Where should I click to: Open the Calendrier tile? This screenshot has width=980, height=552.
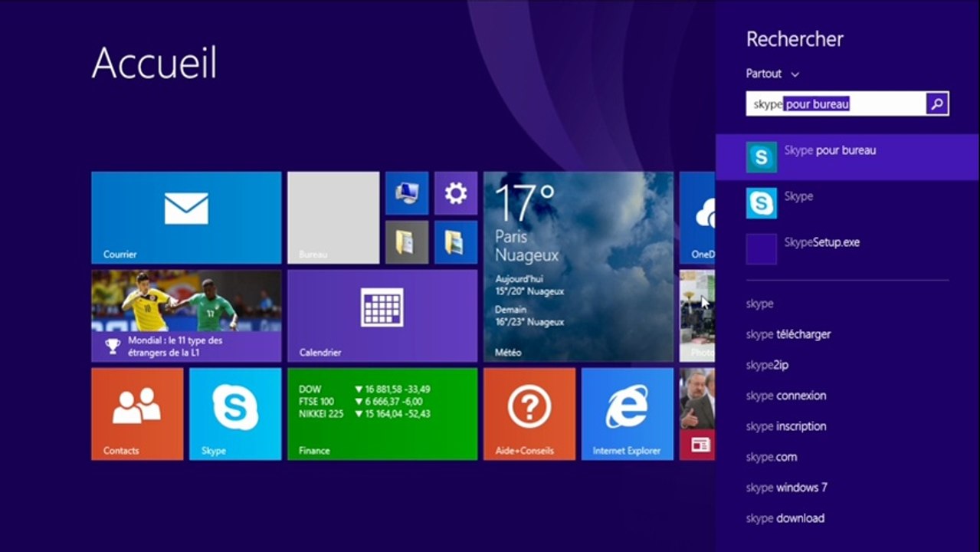pyautogui.click(x=382, y=316)
